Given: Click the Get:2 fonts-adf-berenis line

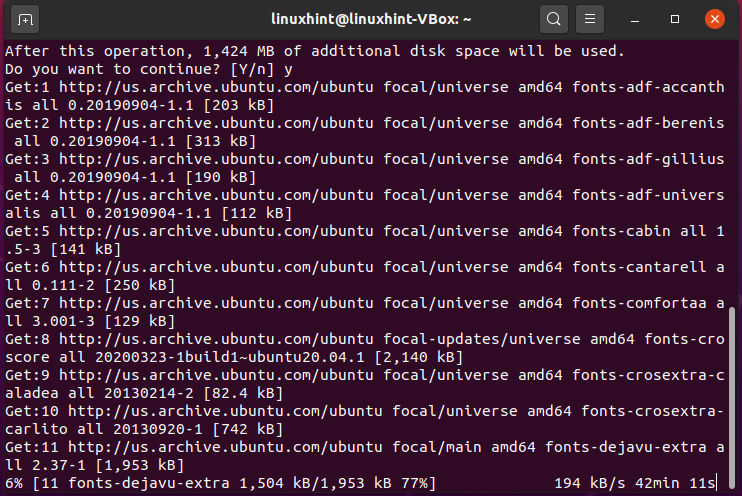Looking at the screenshot, I should pyautogui.click(x=364, y=123).
